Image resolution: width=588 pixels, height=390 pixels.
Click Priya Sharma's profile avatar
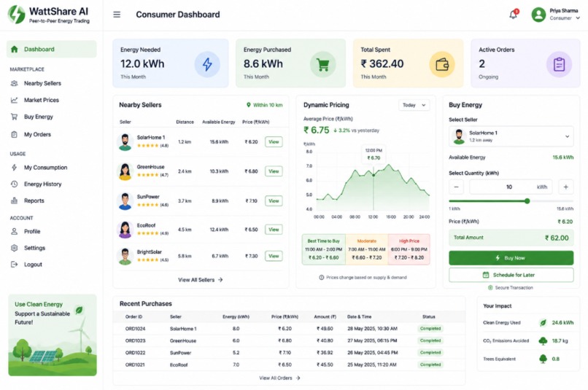(538, 15)
